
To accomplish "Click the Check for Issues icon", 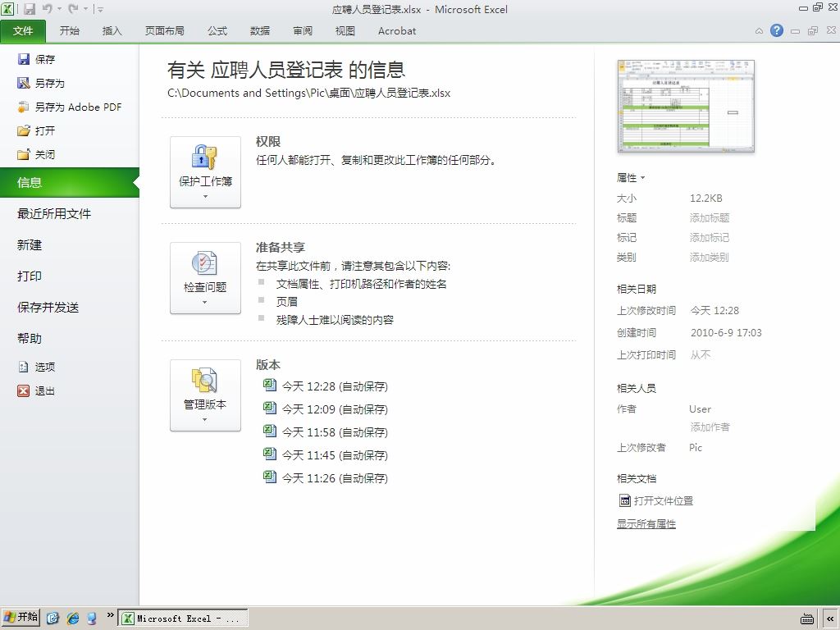I will point(204,263).
